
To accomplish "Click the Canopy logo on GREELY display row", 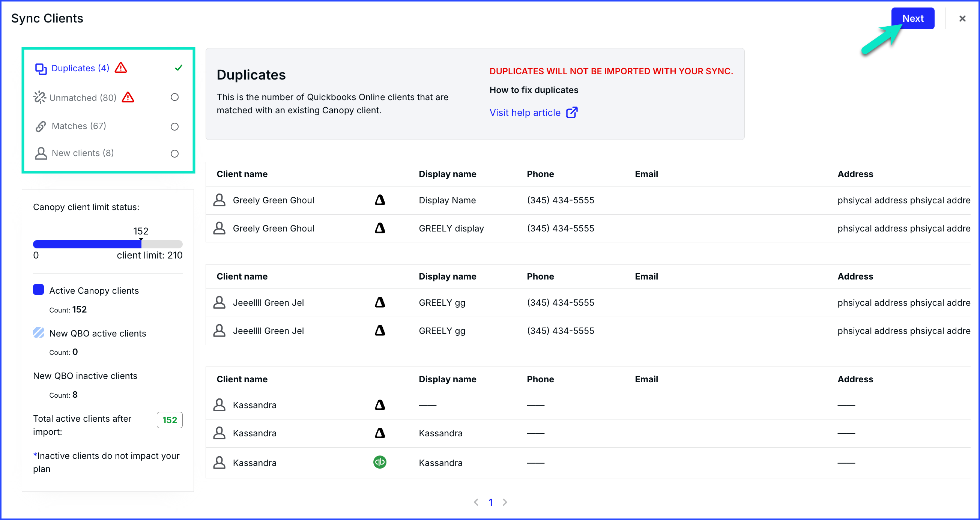I will (x=380, y=228).
